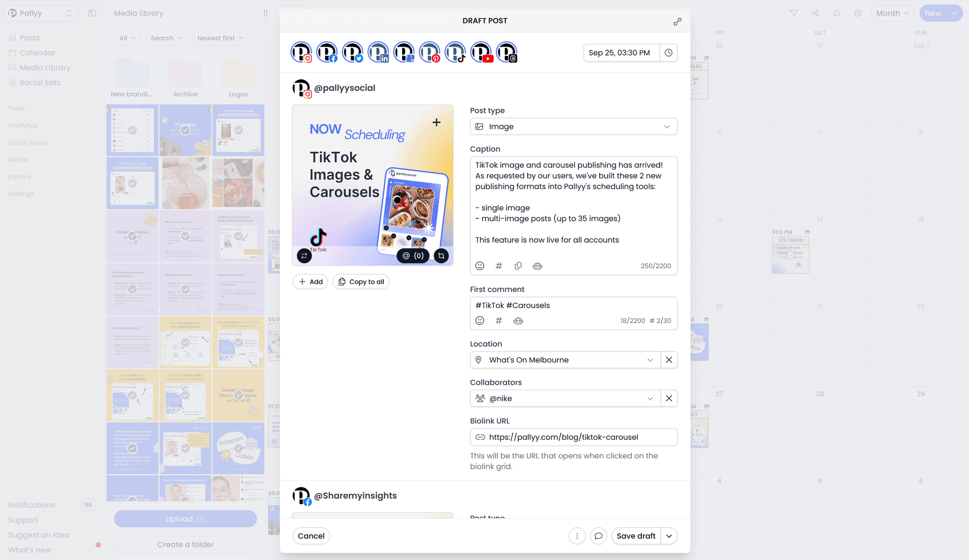The width and height of the screenshot is (969, 560).
Task: Click Biolink URL input field
Action: (x=573, y=437)
